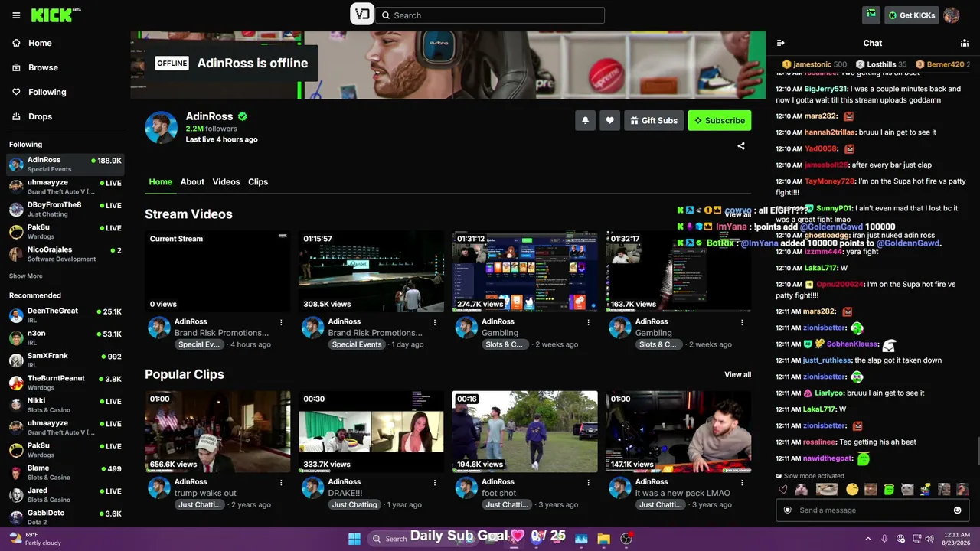The width and height of the screenshot is (980, 551).
Task: Open options menu for the 1 day ago video
Action: tap(435, 322)
